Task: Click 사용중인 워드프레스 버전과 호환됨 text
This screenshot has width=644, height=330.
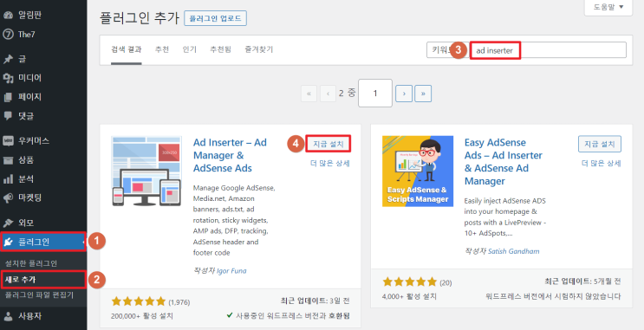Action: pyautogui.click(x=293, y=315)
